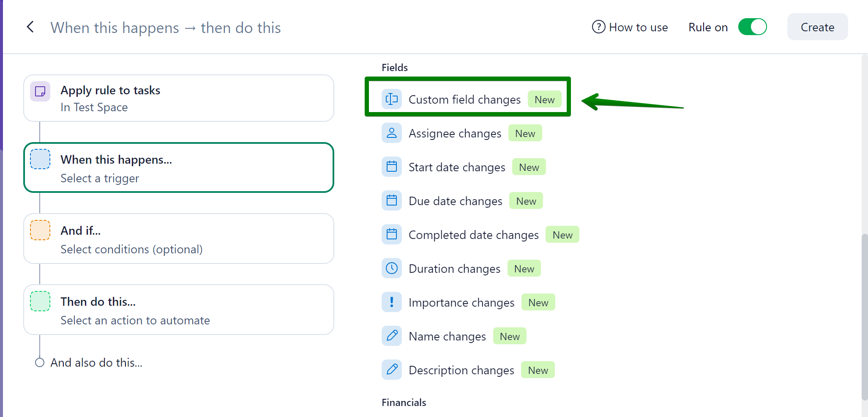The height and width of the screenshot is (417, 868).
Task: Toggle the Rule on switch
Action: 752,27
